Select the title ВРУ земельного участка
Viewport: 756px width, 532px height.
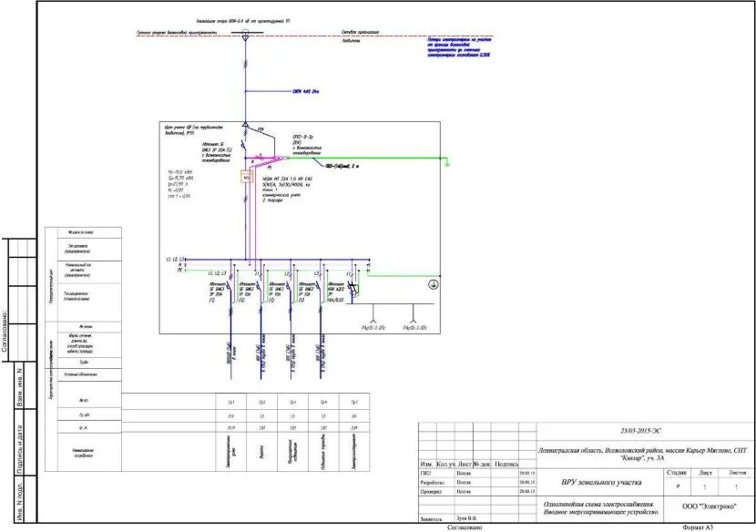pyautogui.click(x=600, y=480)
